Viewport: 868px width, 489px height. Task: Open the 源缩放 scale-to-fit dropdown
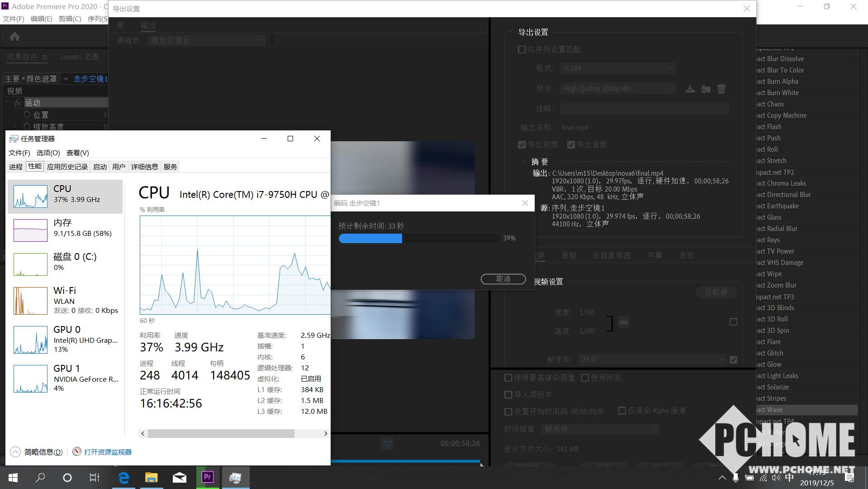tap(206, 40)
